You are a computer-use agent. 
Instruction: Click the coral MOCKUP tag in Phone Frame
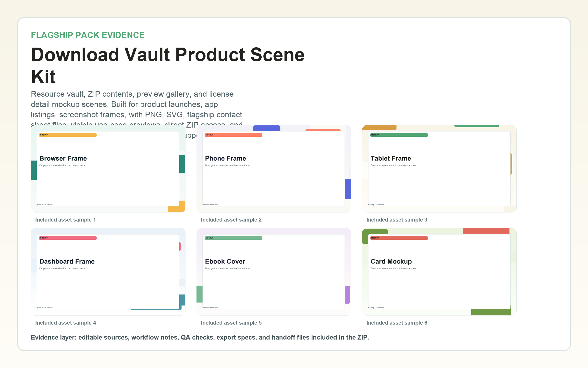click(233, 135)
